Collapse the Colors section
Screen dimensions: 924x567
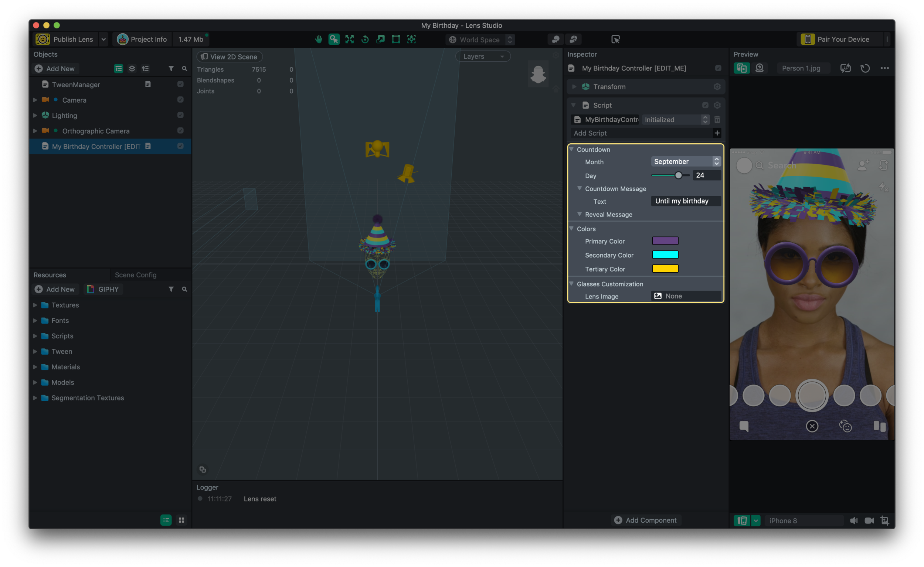click(571, 229)
